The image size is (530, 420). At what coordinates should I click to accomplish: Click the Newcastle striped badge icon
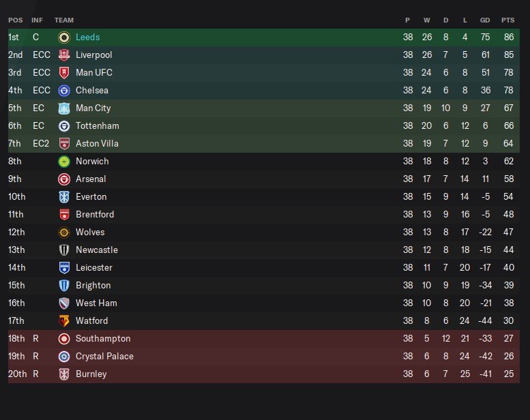coord(64,250)
